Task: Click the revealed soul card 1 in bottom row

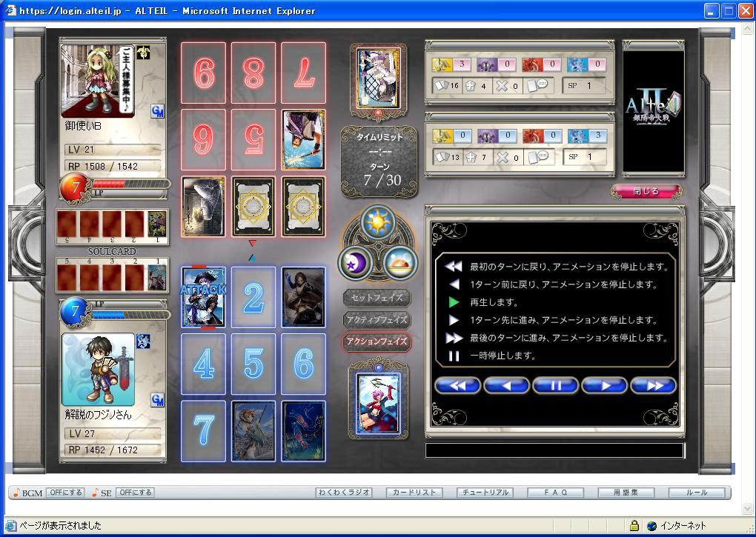Action: (157, 278)
